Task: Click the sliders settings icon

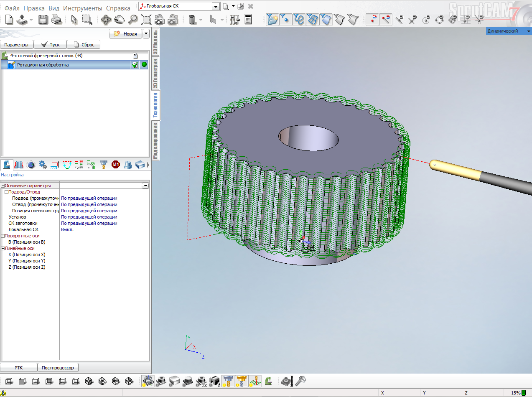Action: 235,19
